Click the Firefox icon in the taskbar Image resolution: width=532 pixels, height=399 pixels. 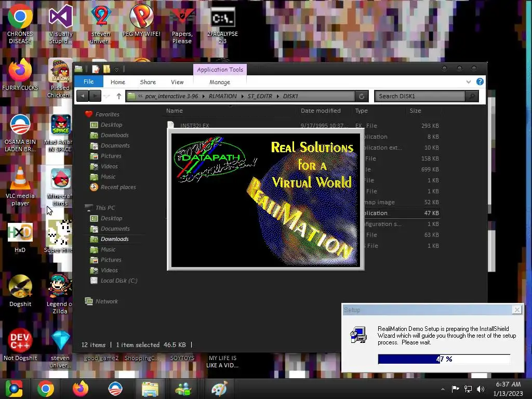click(81, 389)
